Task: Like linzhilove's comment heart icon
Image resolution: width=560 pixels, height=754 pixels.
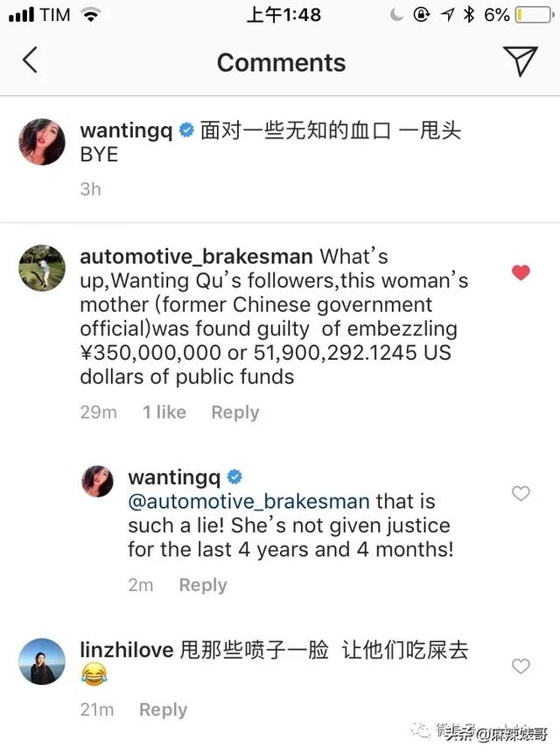Action: click(x=521, y=666)
